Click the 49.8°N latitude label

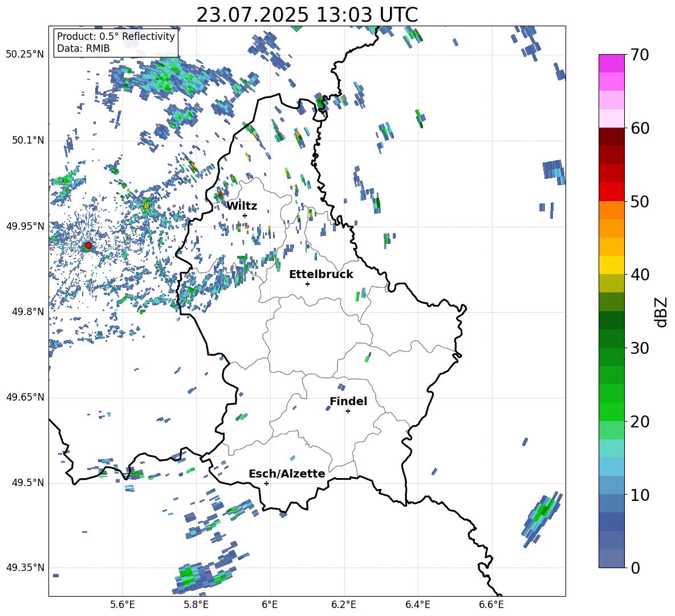point(27,312)
